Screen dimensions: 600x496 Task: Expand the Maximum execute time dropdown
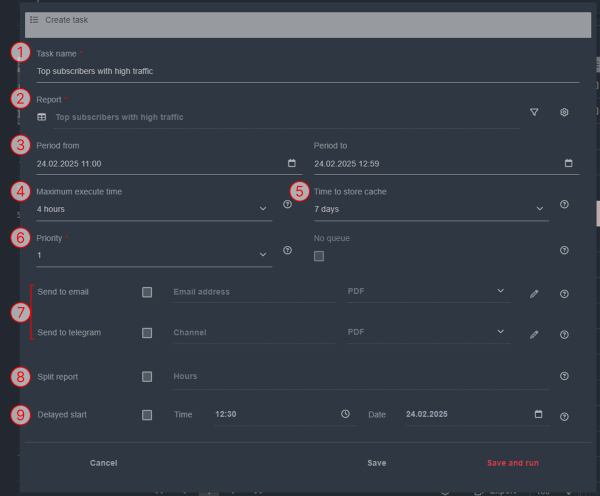(263, 209)
